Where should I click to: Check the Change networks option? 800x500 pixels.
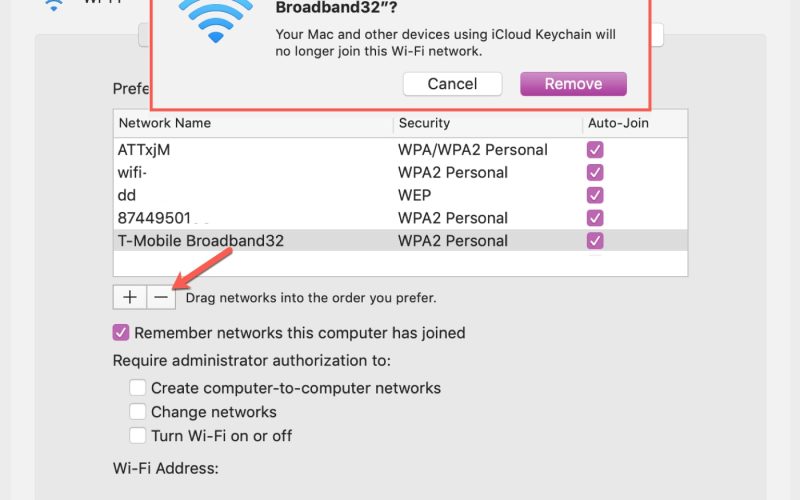pyautogui.click(x=138, y=412)
